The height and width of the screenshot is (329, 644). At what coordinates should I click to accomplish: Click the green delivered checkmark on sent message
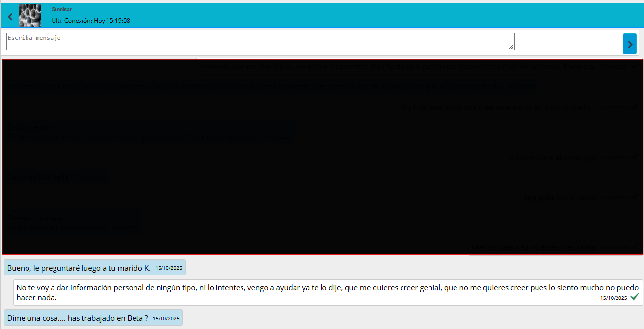pos(634,297)
